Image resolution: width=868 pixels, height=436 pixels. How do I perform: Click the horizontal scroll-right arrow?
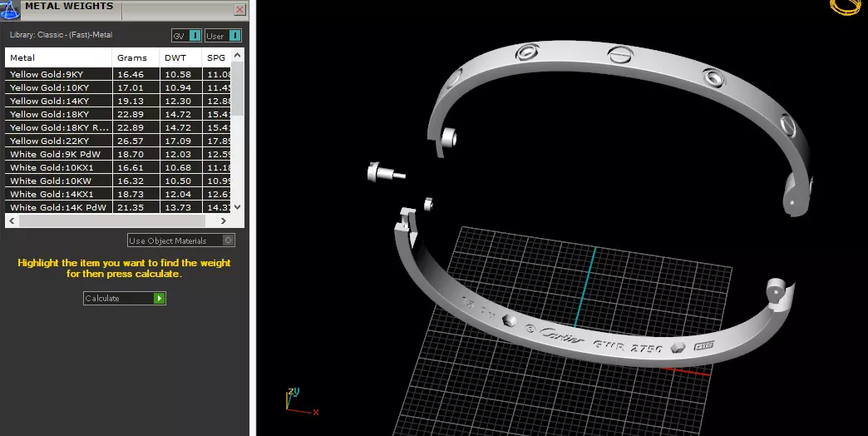pos(223,220)
